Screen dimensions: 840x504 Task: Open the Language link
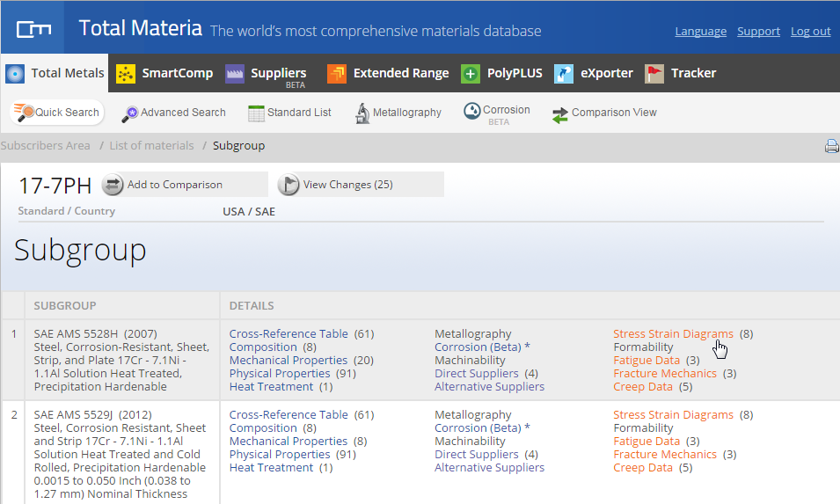pyautogui.click(x=701, y=32)
